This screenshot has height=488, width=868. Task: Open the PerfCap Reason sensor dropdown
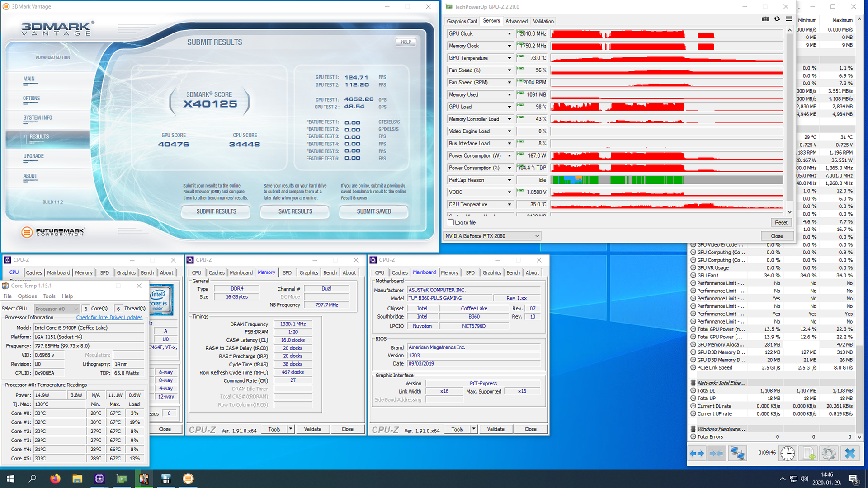[x=509, y=180]
